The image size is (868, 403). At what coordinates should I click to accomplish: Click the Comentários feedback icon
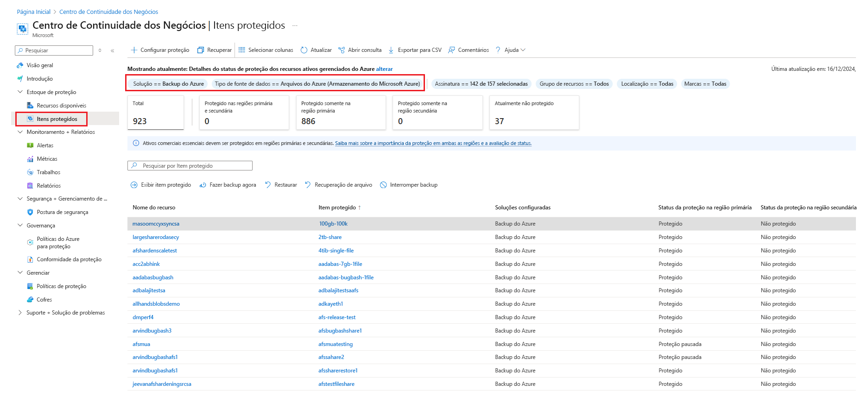tap(451, 50)
